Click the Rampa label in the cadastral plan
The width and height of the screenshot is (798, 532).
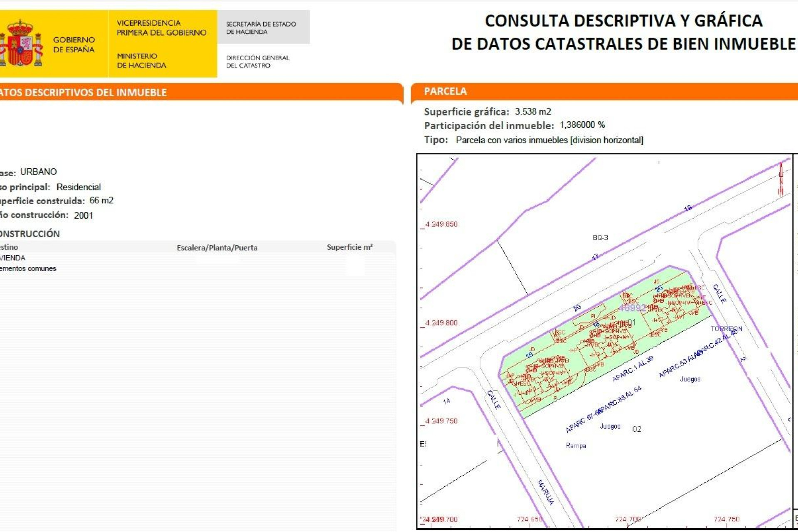pyautogui.click(x=576, y=446)
